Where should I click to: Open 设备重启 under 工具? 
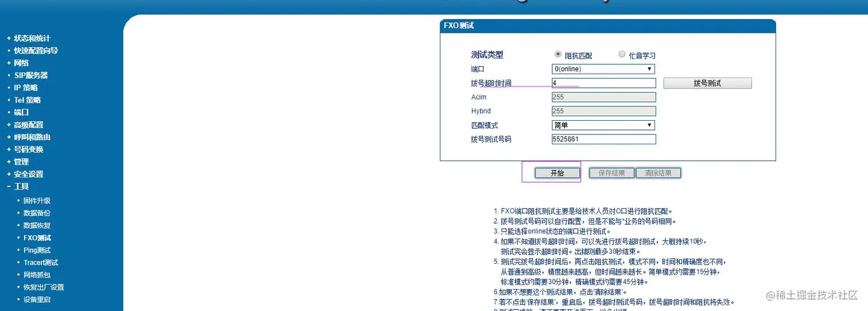[37, 300]
